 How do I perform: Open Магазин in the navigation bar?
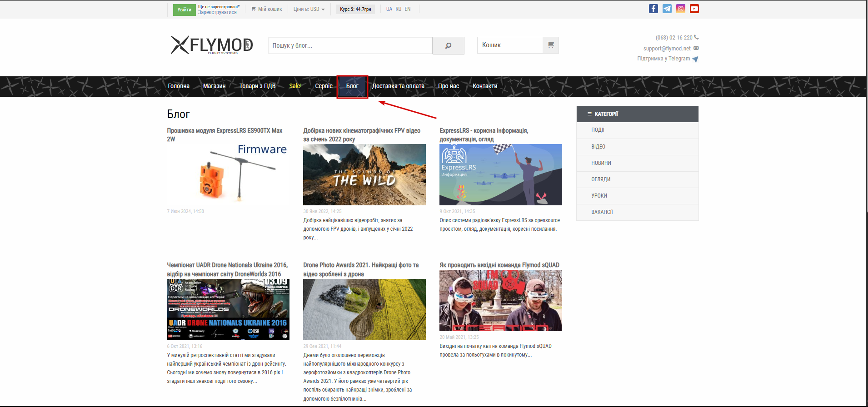point(215,86)
